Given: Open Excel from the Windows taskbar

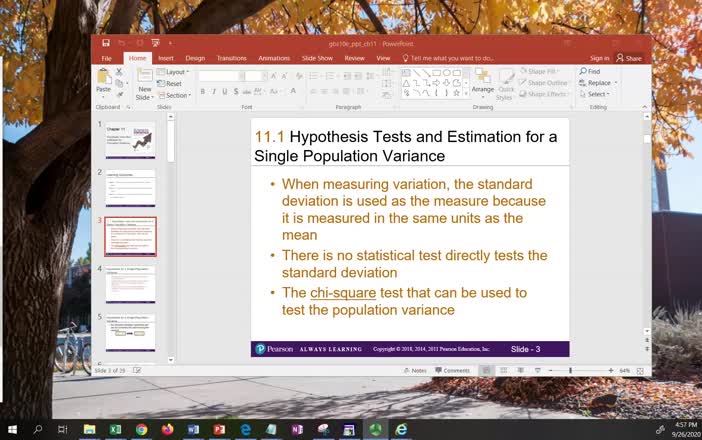Looking at the screenshot, I should 115,429.
